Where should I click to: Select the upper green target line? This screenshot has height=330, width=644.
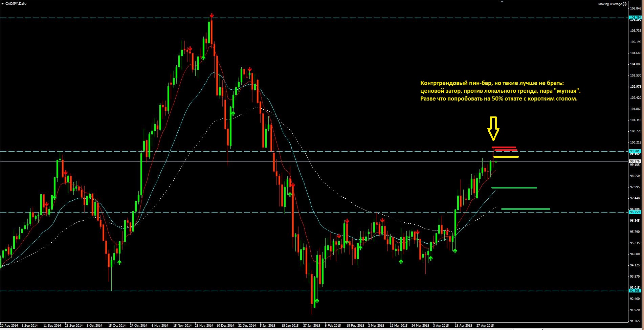click(514, 188)
